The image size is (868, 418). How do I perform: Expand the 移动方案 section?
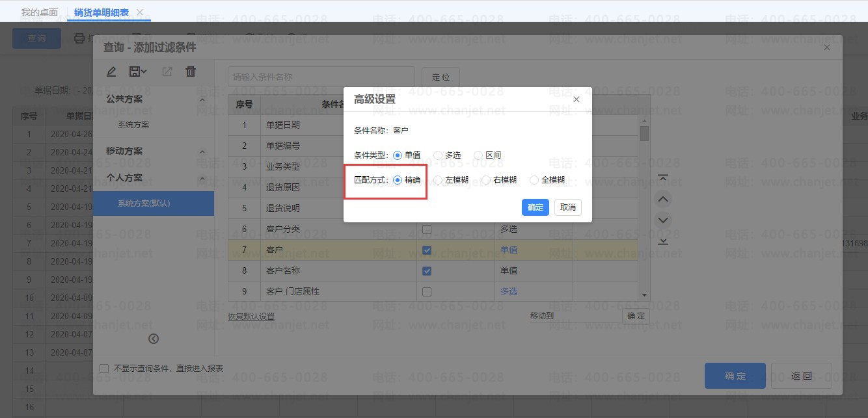202,150
